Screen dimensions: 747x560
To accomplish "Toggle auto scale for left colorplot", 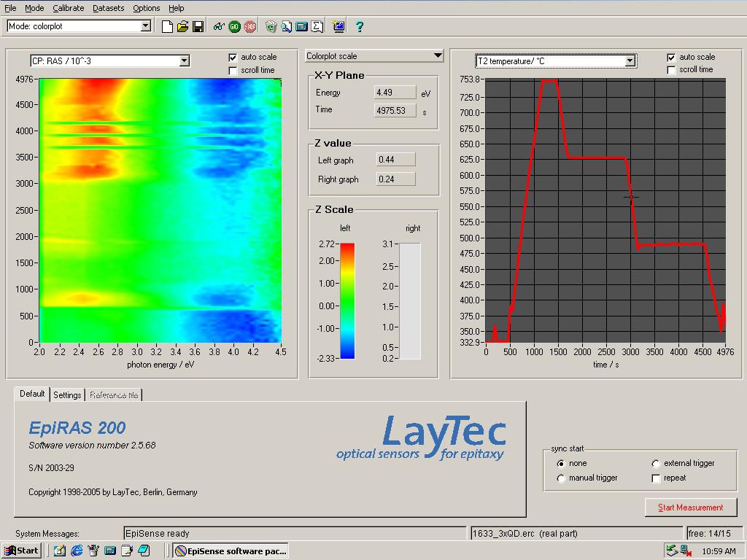I will coord(233,58).
